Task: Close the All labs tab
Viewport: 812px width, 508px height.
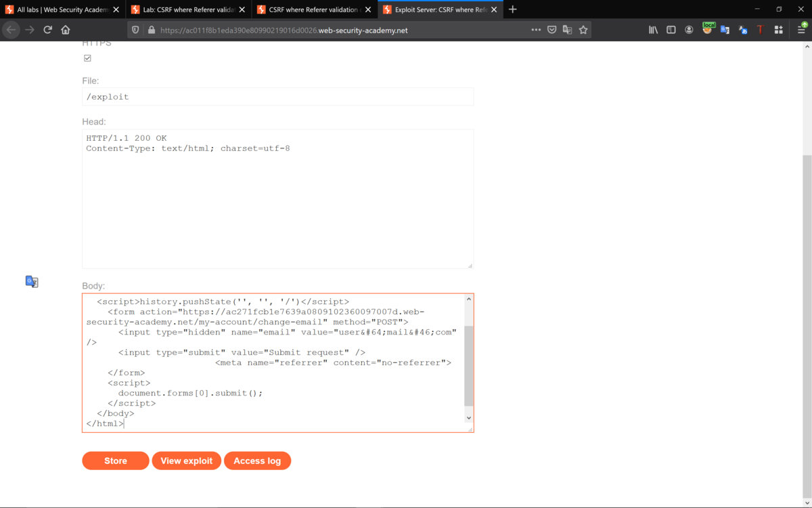Action: tap(116, 10)
